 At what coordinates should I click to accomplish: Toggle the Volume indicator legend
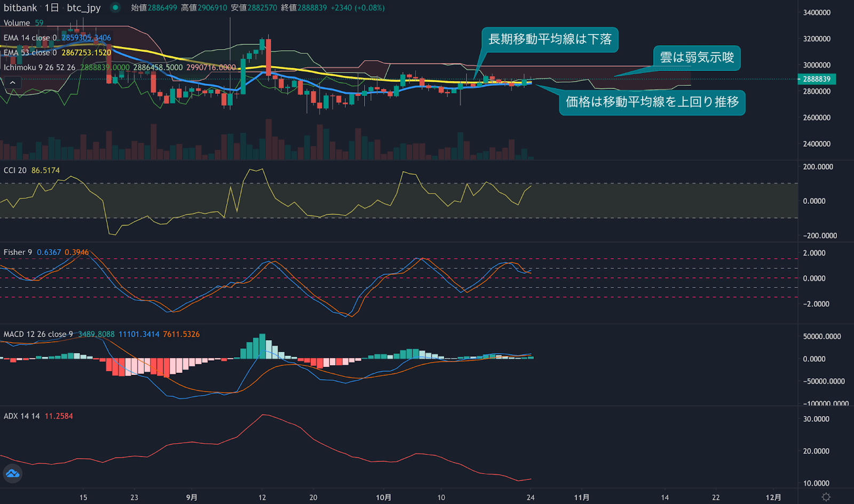(17, 23)
